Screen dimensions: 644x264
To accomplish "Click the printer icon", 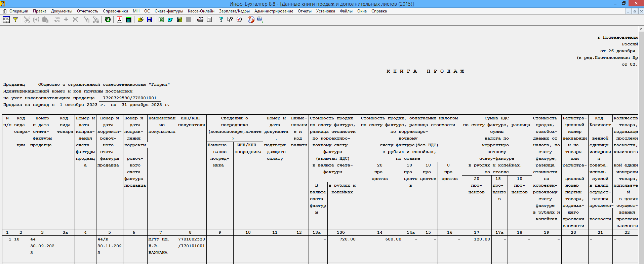I will click(200, 20).
